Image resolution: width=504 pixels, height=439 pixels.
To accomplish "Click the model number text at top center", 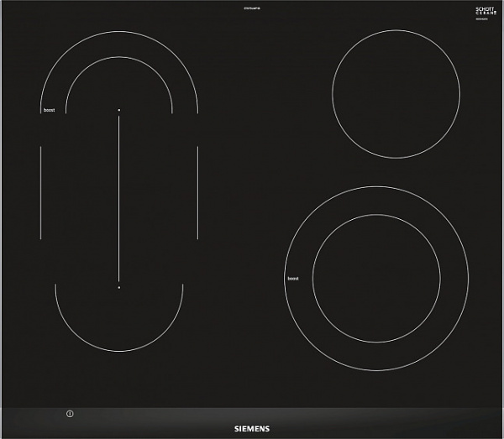I will (252, 10).
